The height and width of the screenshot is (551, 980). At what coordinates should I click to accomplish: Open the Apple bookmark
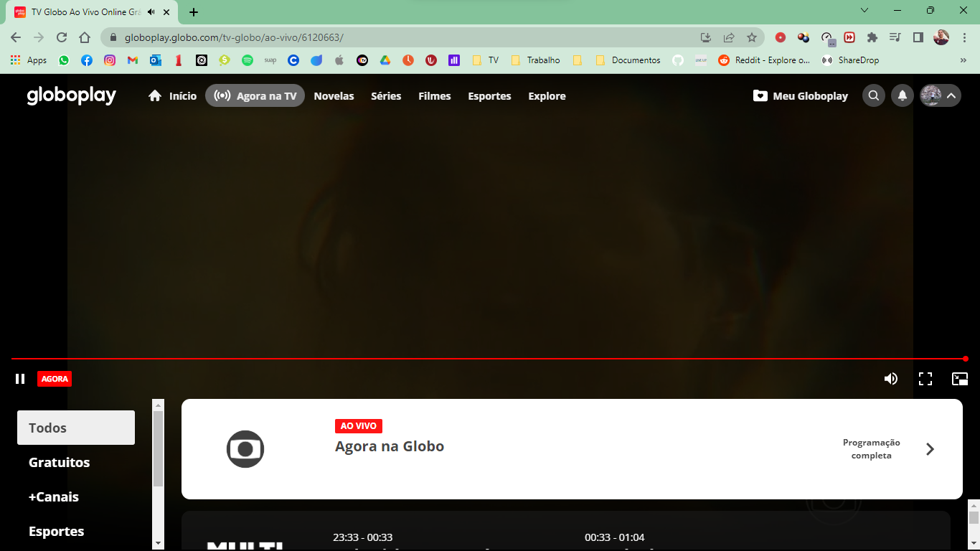click(339, 60)
